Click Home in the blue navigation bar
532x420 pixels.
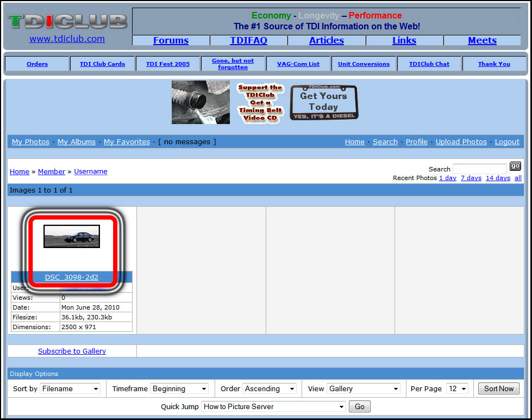354,141
